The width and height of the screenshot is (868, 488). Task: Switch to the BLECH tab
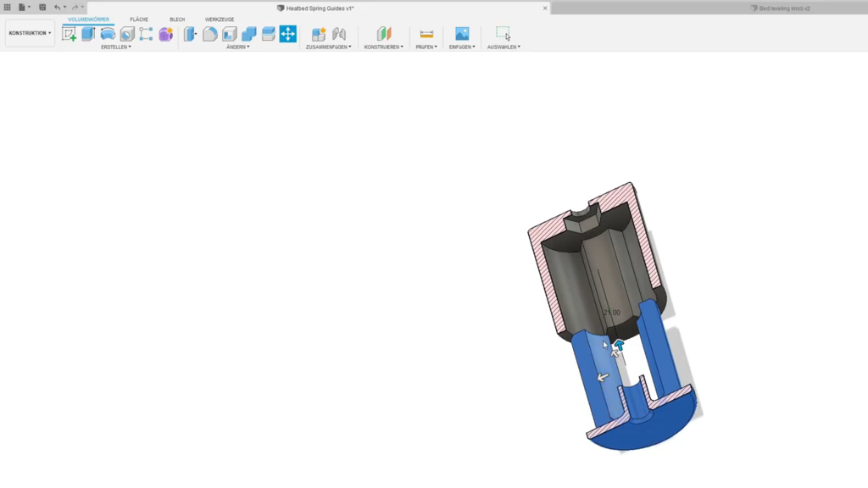click(177, 19)
